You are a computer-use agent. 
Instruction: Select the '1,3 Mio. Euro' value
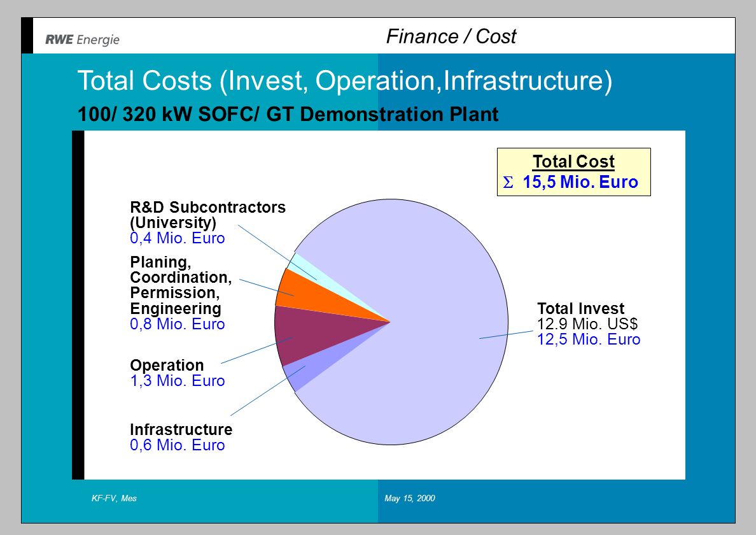click(x=178, y=381)
